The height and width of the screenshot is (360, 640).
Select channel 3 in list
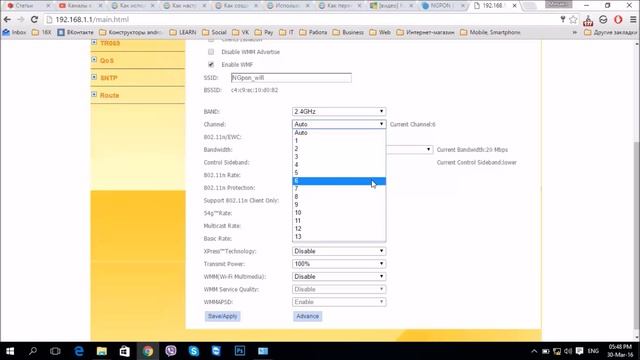[x=339, y=157]
